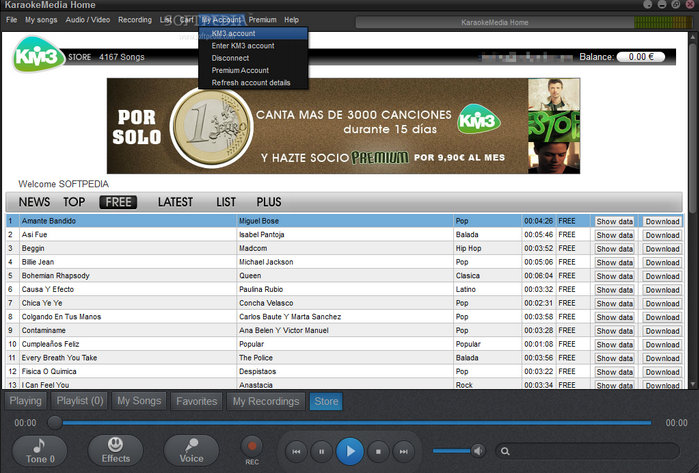Click inside the song search field
The width and height of the screenshot is (699, 473).
pyautogui.click(x=588, y=451)
